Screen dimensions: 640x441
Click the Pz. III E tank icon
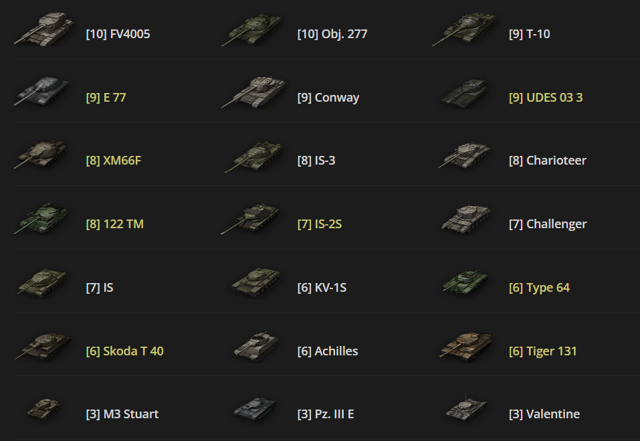point(256,409)
